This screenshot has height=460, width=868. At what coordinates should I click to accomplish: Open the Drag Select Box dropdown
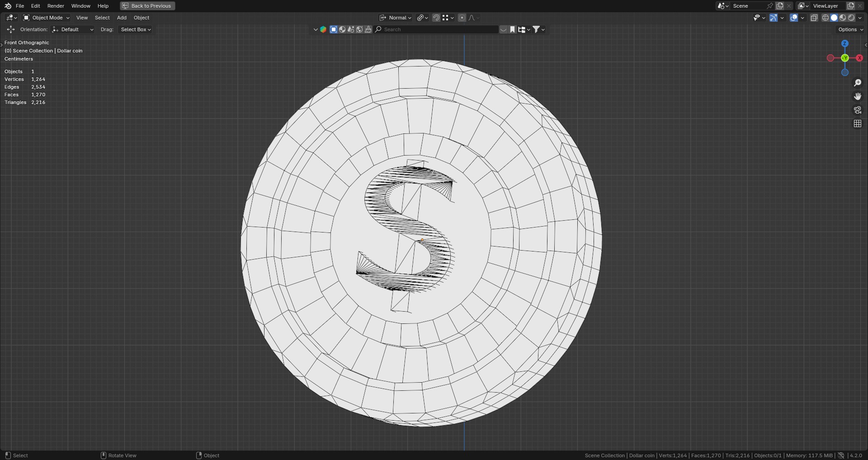[135, 29]
